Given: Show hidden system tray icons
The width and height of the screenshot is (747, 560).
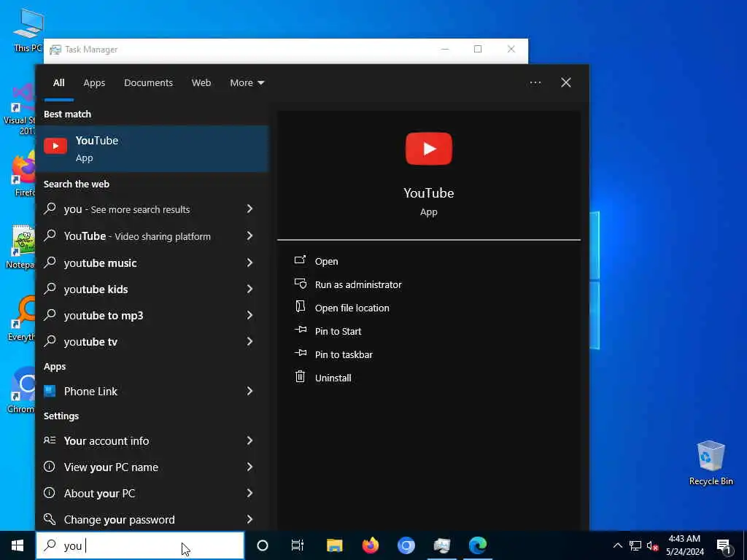Looking at the screenshot, I should [x=617, y=545].
